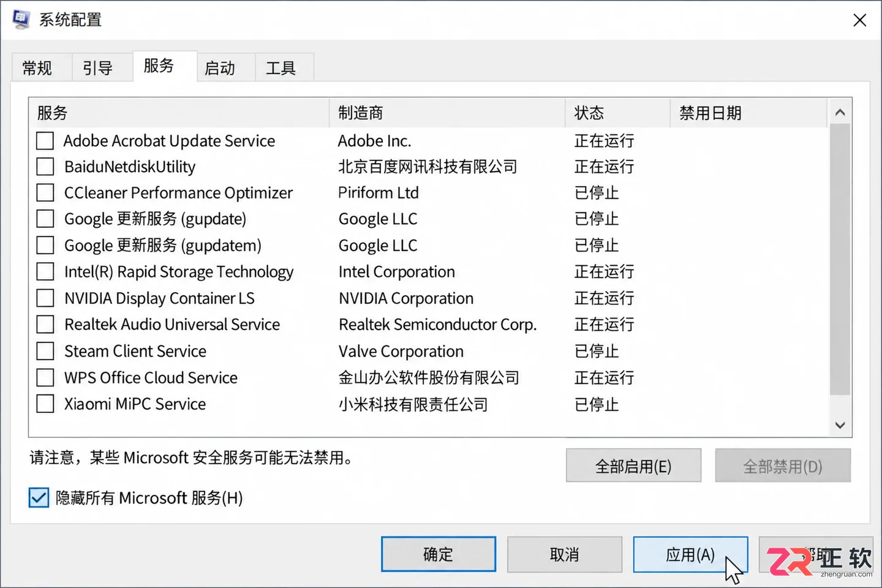This screenshot has width=882, height=588.
Task: Close the 系统配置 dialog window
Action: pos(859,20)
